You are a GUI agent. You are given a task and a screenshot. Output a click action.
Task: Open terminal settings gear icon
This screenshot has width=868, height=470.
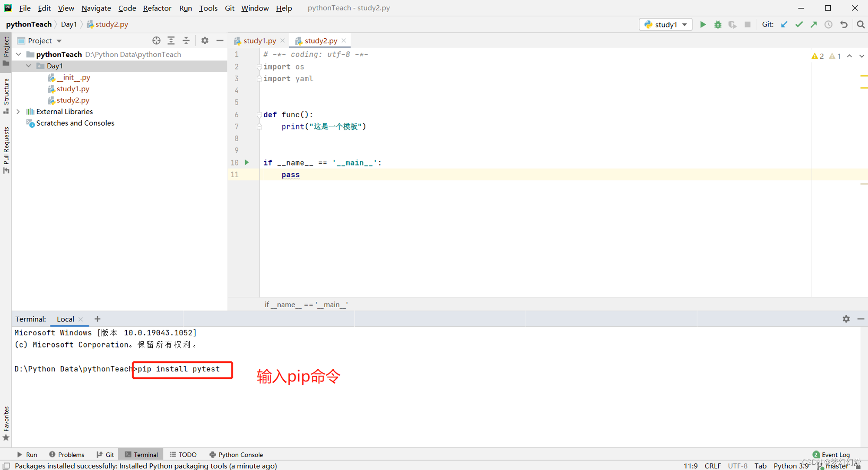(x=846, y=319)
